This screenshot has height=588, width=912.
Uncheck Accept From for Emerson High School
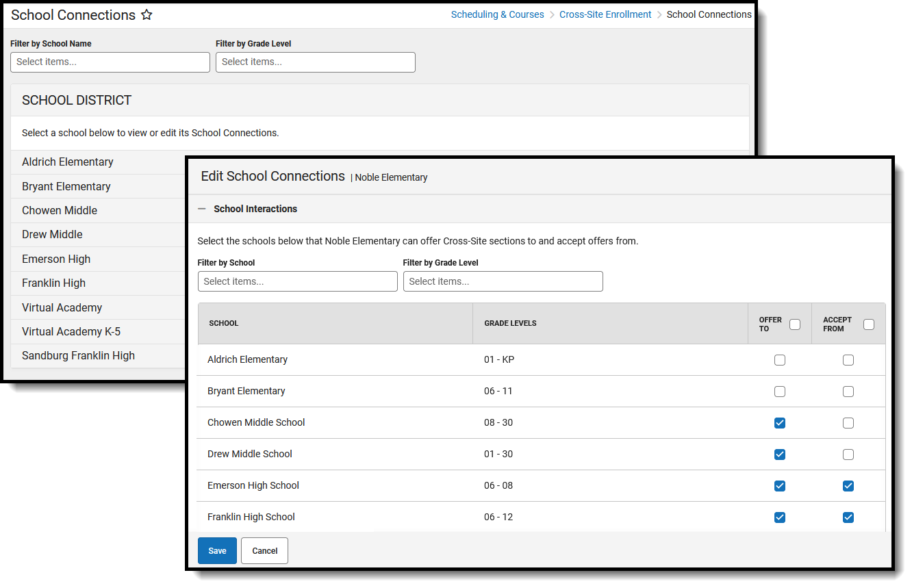pyautogui.click(x=848, y=486)
